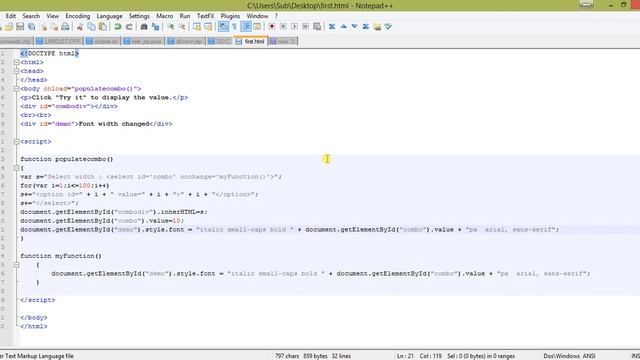The height and width of the screenshot is (360, 640).
Task: Click the blue down-triangle plugin toolbar icon
Action: pyautogui.click(x=354, y=27)
